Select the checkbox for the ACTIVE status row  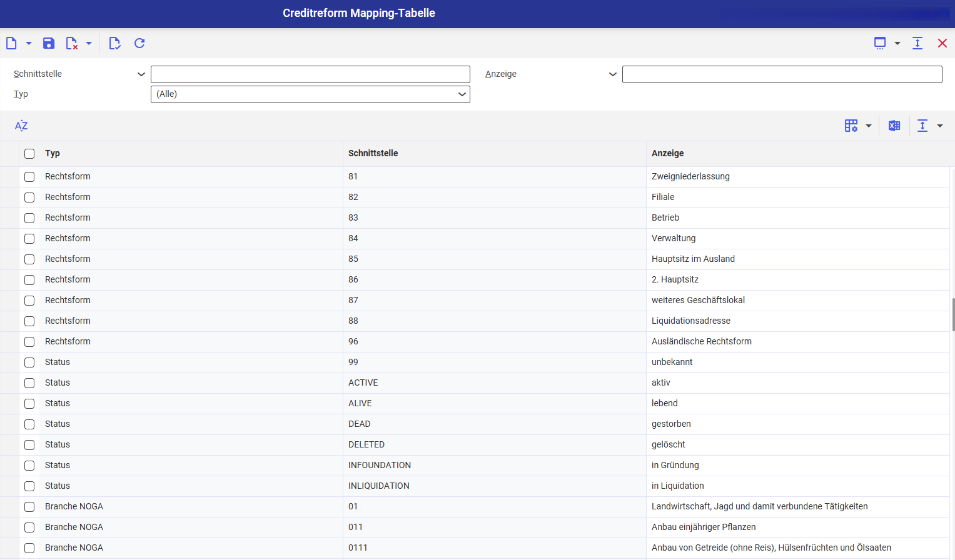(x=29, y=383)
